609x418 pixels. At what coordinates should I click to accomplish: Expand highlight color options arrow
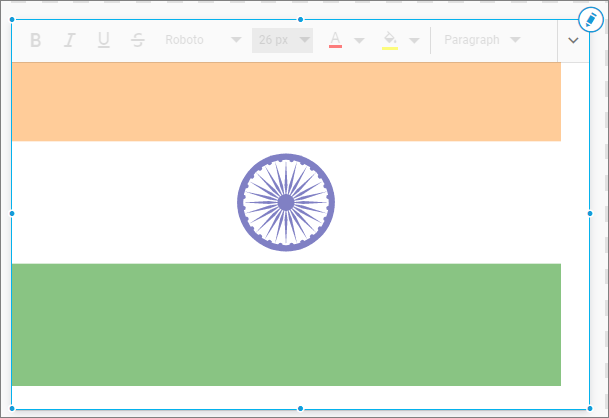413,41
